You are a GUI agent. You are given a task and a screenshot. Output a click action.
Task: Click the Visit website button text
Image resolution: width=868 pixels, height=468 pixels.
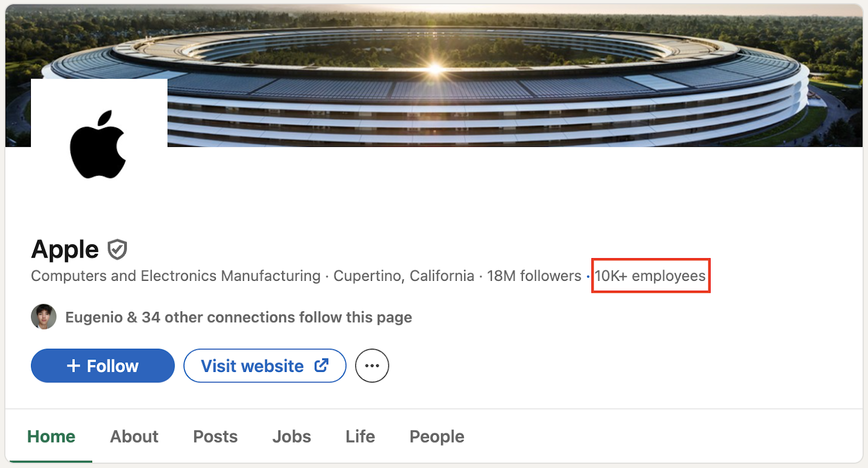pyautogui.click(x=252, y=366)
